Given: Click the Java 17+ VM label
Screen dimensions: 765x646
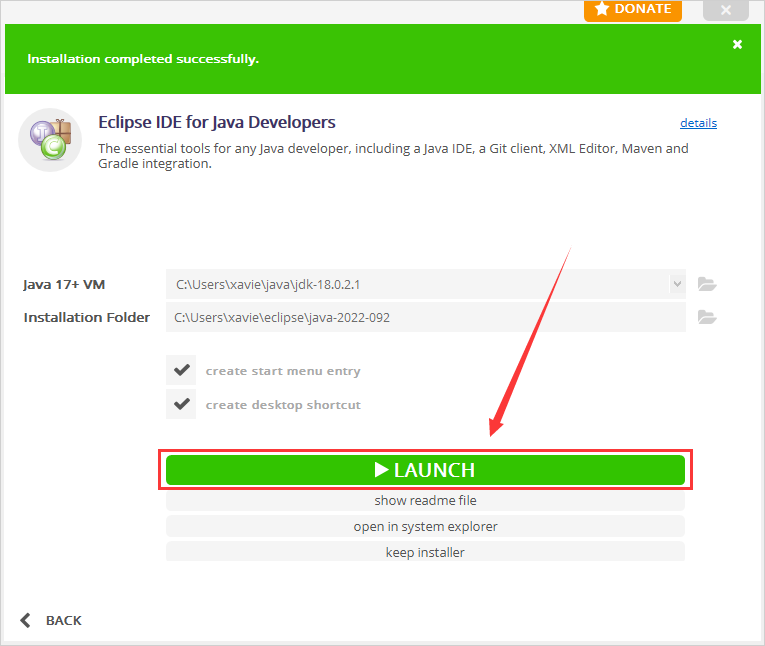Looking at the screenshot, I should click(64, 284).
